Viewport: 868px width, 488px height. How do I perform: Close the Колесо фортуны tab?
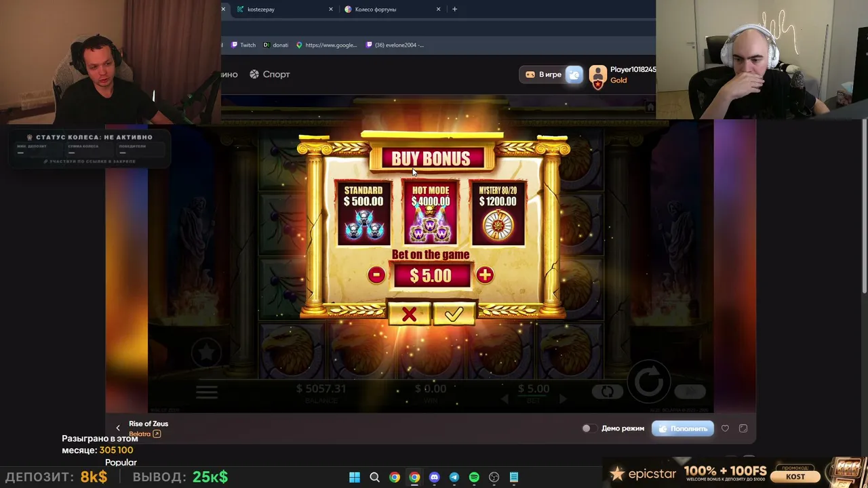pos(438,9)
